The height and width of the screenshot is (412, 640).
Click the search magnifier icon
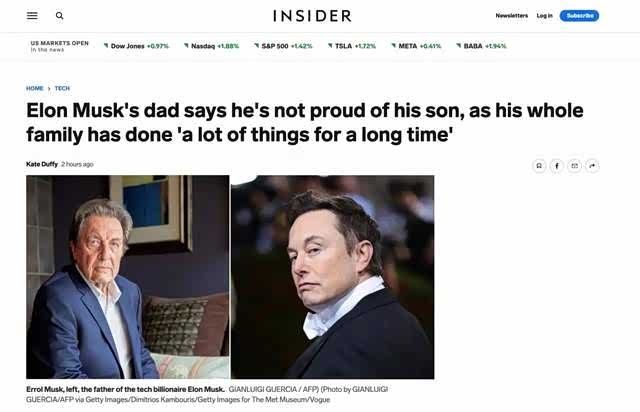(x=60, y=16)
